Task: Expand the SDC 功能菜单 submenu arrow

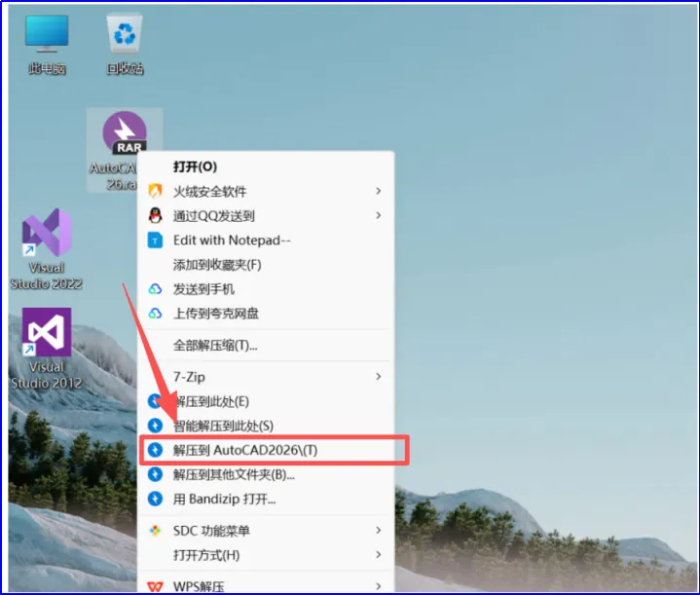Action: (x=378, y=531)
